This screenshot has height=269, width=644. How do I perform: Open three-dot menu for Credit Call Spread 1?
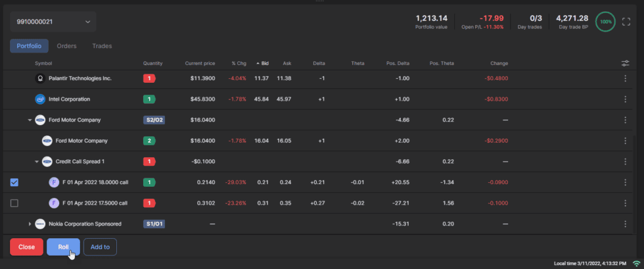[x=625, y=162]
